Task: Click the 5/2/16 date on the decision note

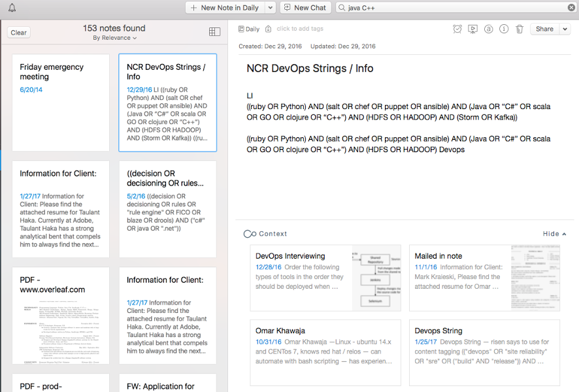Action: (136, 197)
